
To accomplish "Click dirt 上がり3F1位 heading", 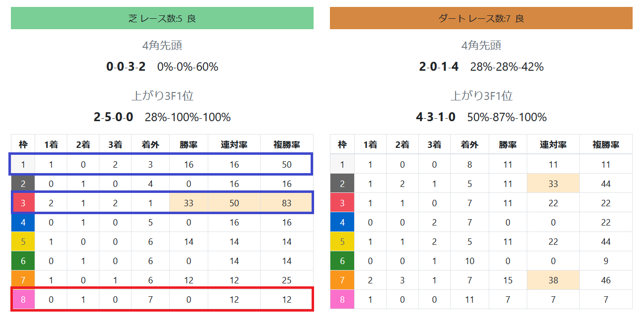I will [481, 96].
